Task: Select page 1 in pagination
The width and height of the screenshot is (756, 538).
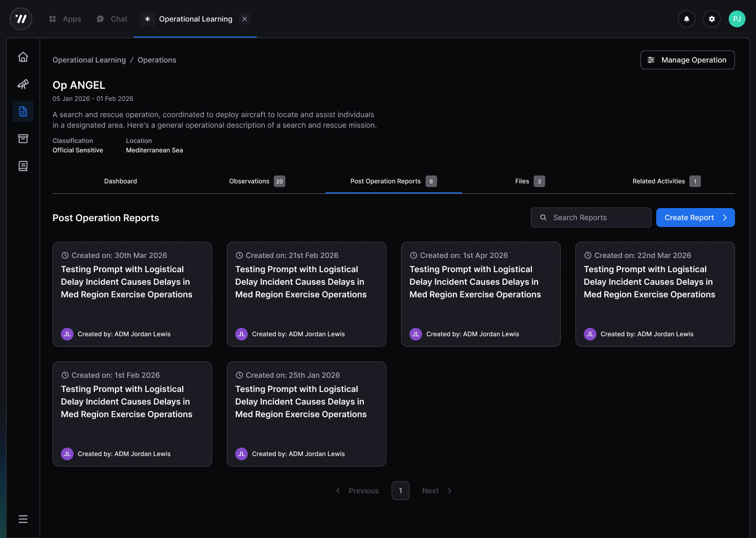Action: click(401, 491)
